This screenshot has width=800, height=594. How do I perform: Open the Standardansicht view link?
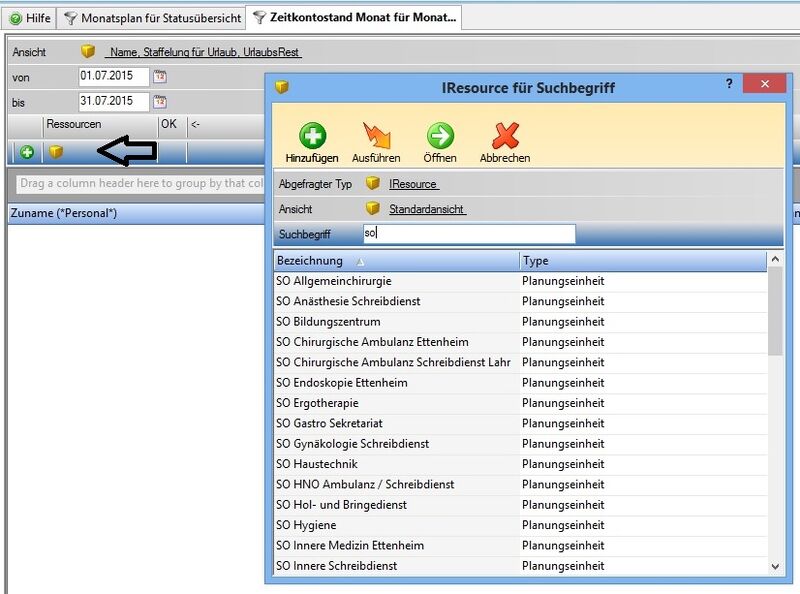(x=427, y=209)
